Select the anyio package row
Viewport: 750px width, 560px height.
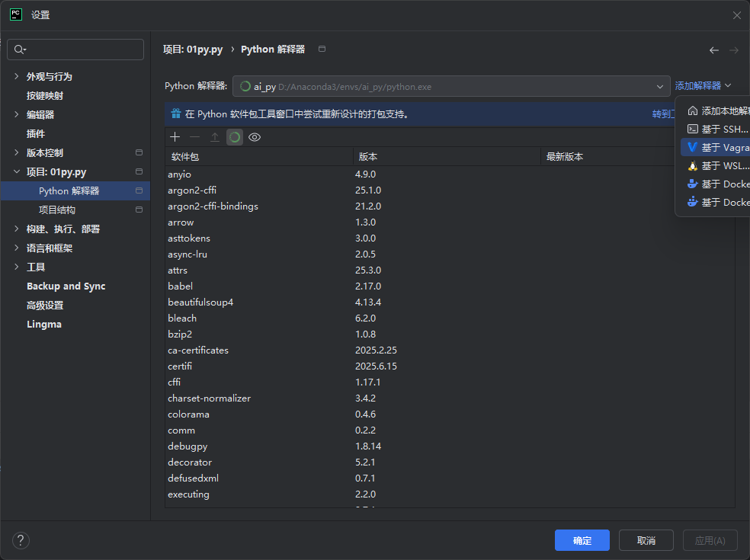pyautogui.click(x=450, y=174)
